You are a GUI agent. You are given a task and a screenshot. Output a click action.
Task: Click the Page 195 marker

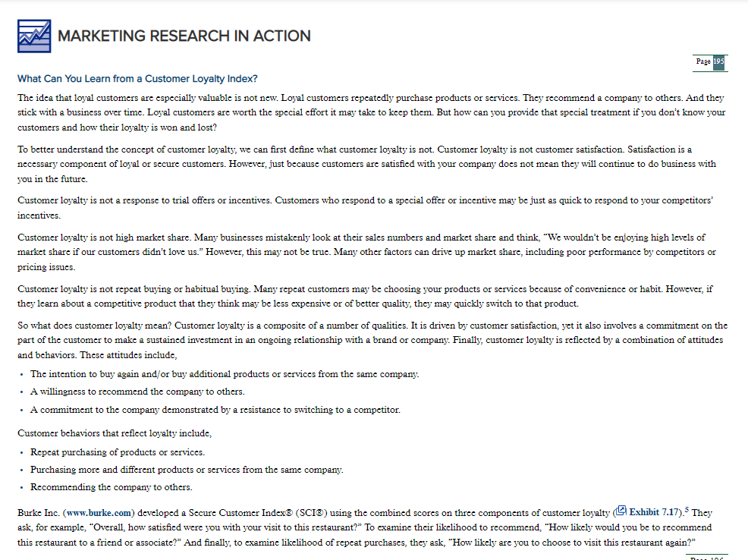coord(710,62)
